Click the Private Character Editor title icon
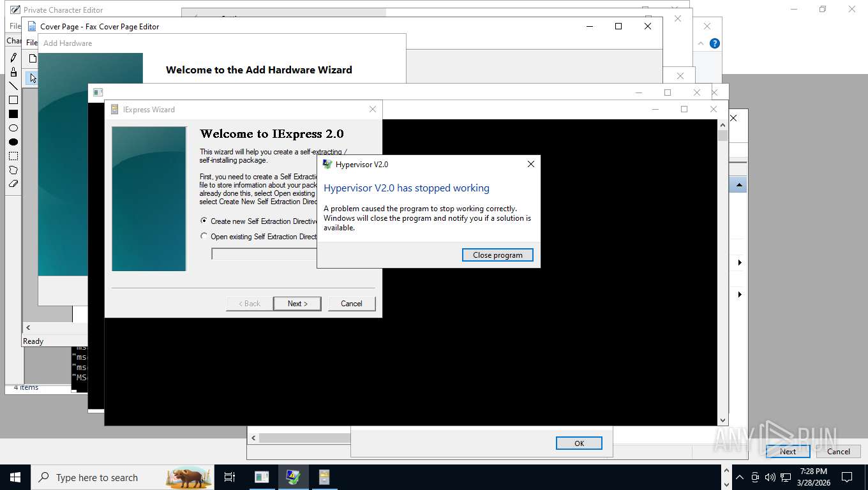The height and width of the screenshot is (490, 868). pyautogui.click(x=15, y=10)
